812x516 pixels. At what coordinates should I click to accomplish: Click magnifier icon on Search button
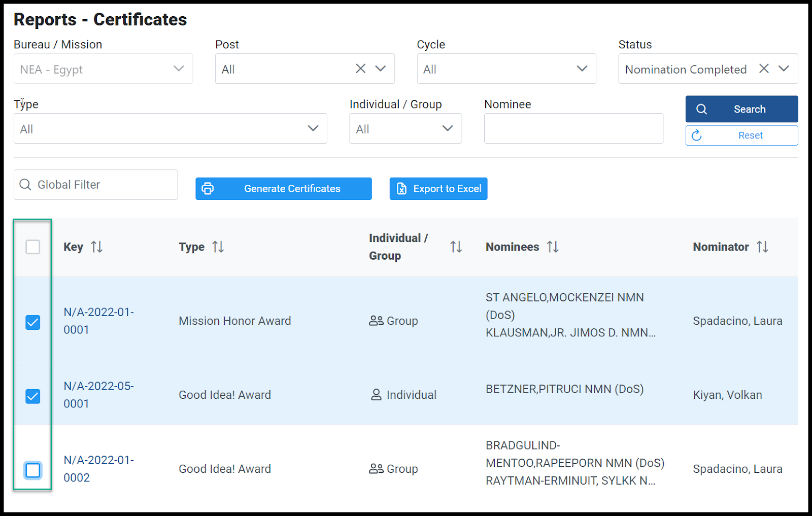[702, 109]
